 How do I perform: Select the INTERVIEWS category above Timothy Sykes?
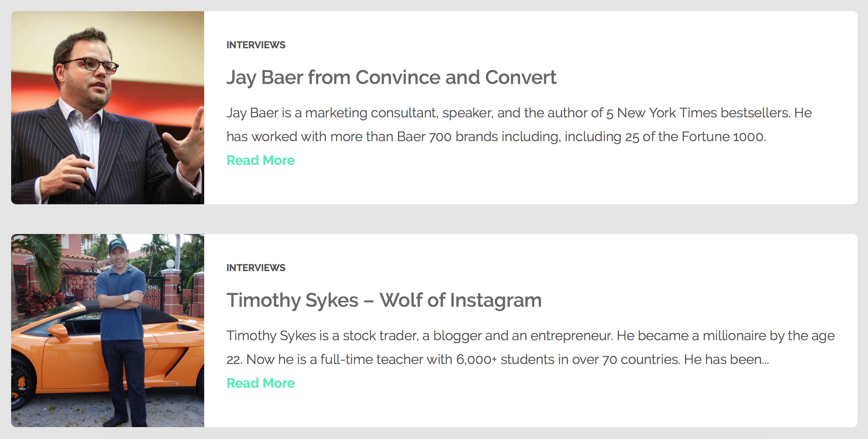coord(256,268)
